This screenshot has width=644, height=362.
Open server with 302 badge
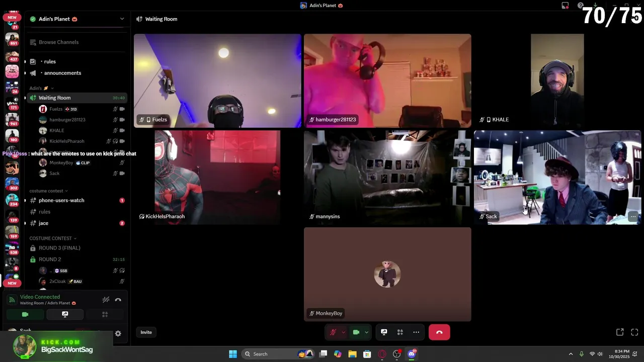(x=12, y=184)
